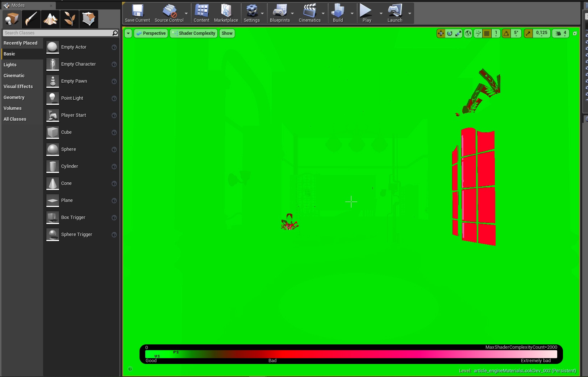This screenshot has height=377, width=588.
Task: Toggle world coordinate system globe
Action: [468, 33]
